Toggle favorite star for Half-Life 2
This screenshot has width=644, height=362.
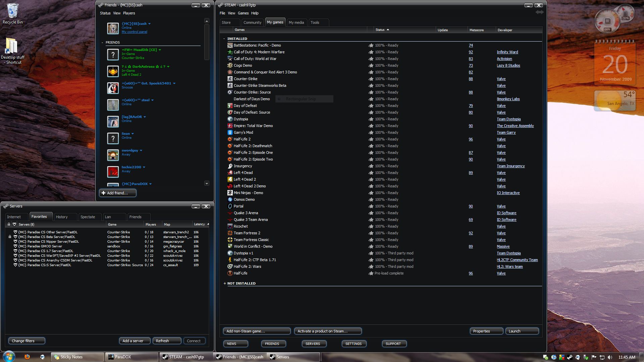371,139
